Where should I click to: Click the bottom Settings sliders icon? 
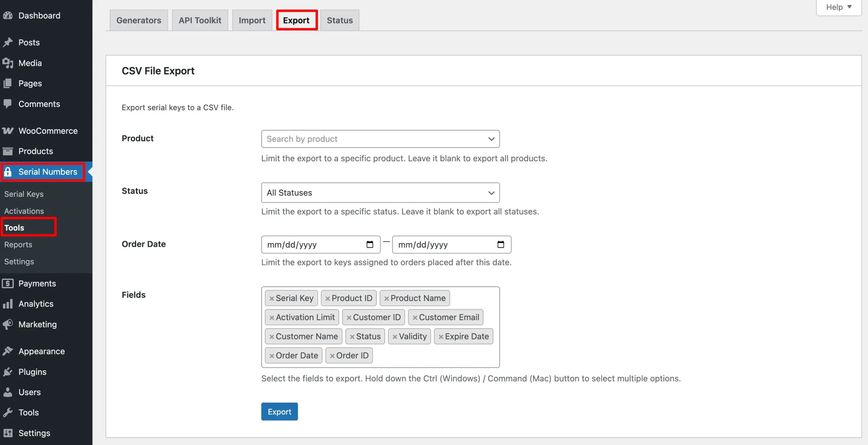click(8, 433)
